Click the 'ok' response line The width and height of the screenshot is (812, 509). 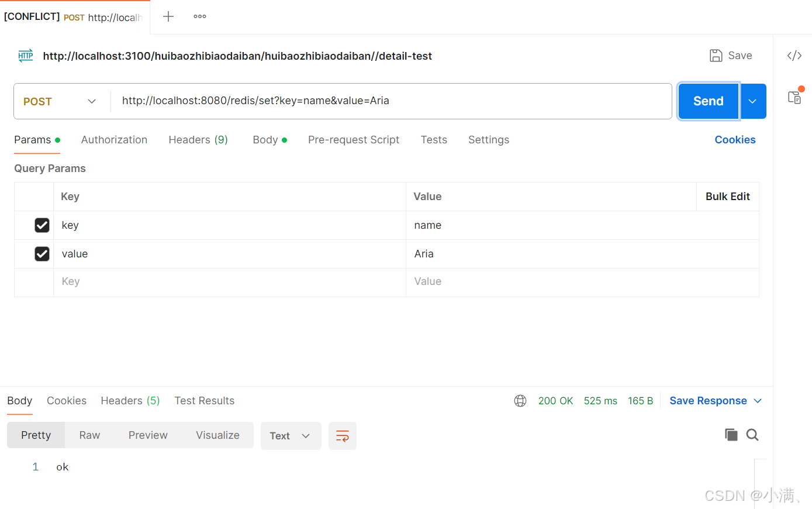(x=63, y=467)
